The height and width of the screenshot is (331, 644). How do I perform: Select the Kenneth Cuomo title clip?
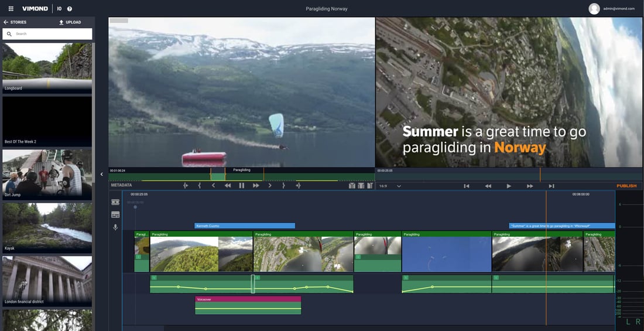(245, 226)
